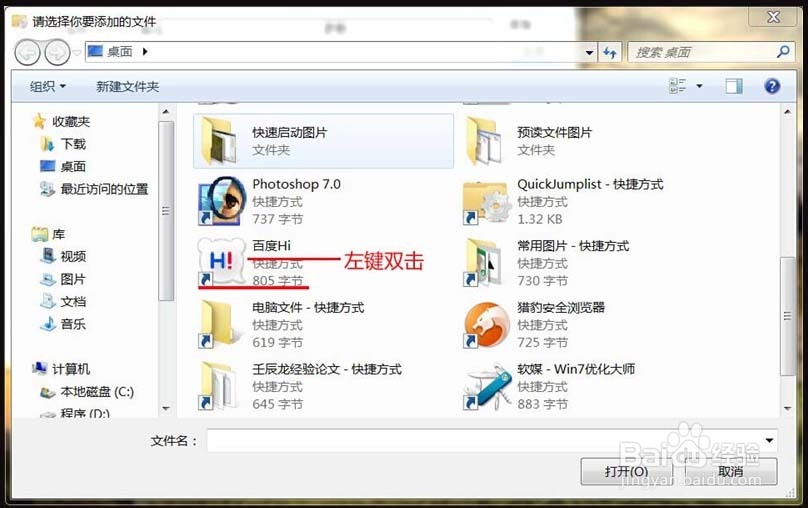808x508 pixels.
Task: Click the blue help icon
Action: [772, 86]
